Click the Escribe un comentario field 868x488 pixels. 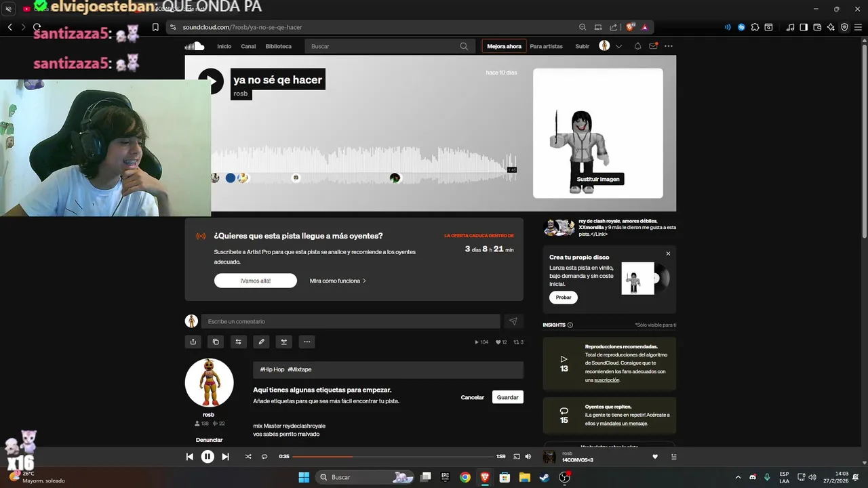pos(351,321)
